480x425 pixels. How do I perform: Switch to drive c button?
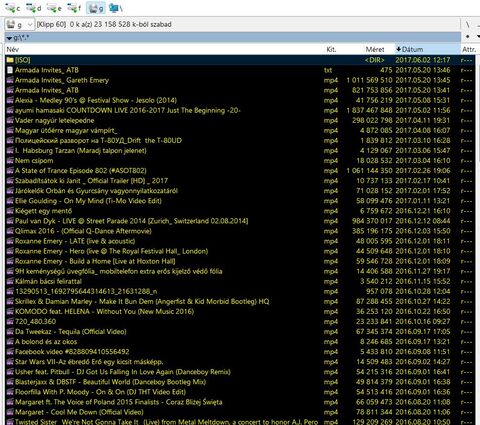point(13,8)
